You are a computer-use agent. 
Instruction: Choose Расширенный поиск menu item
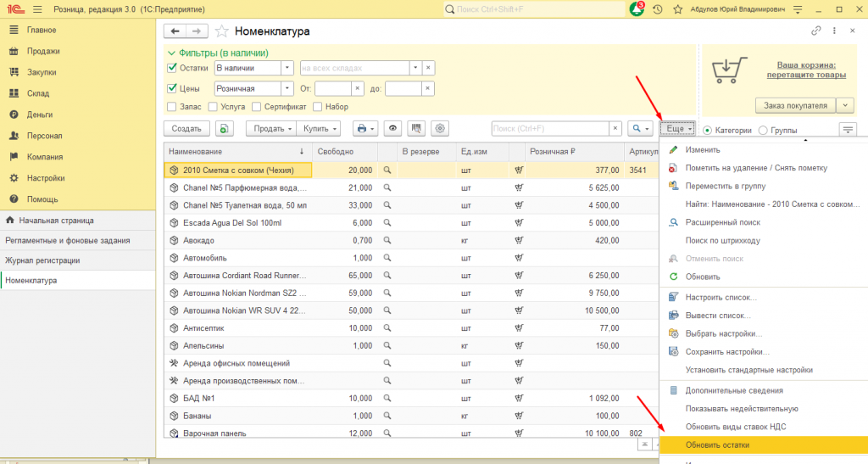point(722,222)
